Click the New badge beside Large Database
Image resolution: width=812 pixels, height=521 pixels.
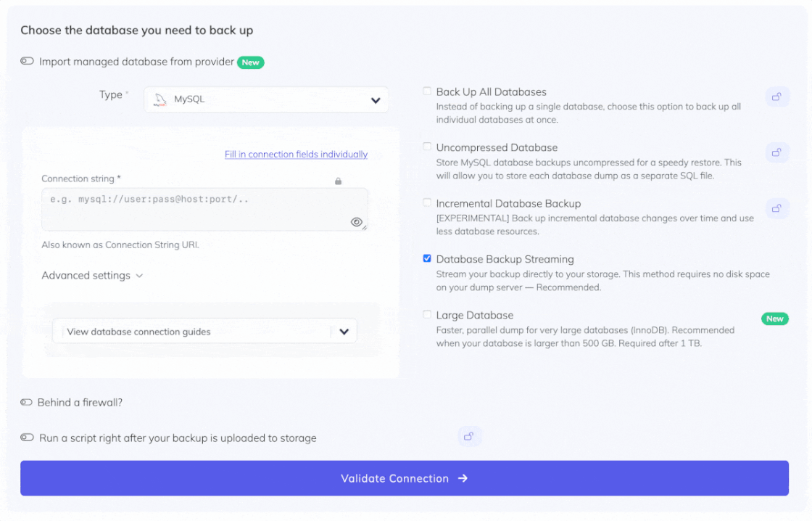(x=774, y=319)
